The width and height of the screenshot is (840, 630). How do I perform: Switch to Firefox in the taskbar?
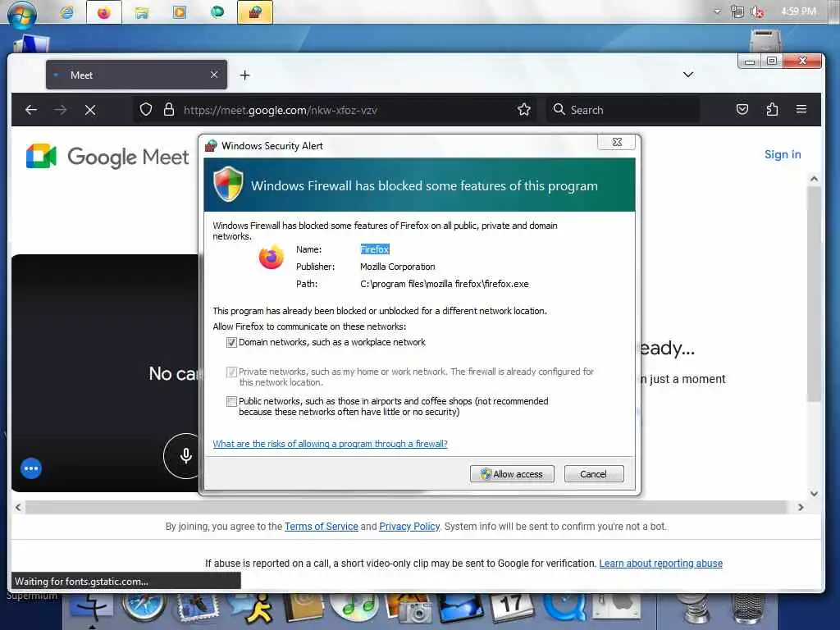pos(104,12)
